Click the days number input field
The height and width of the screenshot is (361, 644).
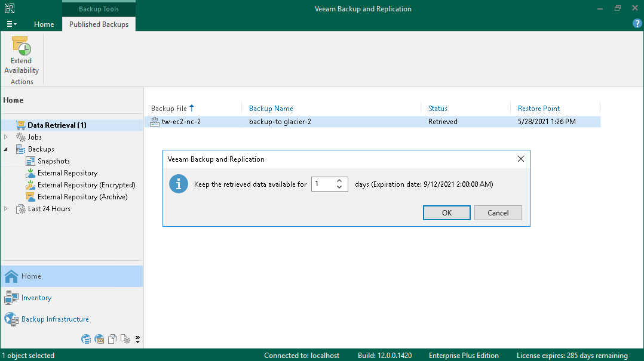[324, 184]
